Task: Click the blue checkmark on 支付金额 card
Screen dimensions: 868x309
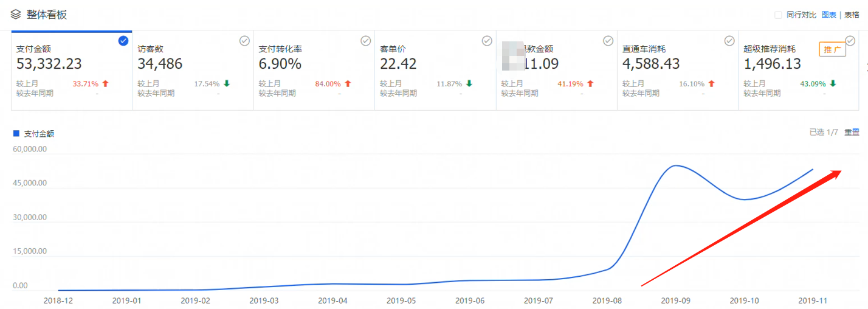Action: (x=123, y=41)
